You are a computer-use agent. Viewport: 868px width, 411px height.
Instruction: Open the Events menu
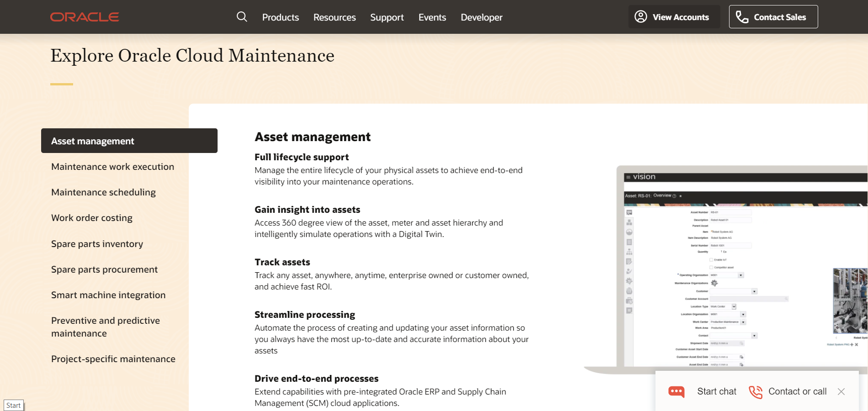click(432, 17)
